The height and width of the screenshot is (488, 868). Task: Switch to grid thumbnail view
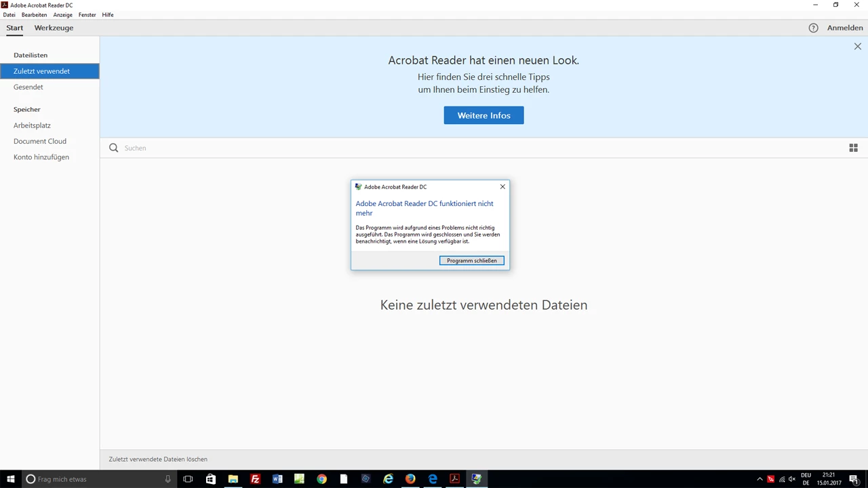click(853, 148)
